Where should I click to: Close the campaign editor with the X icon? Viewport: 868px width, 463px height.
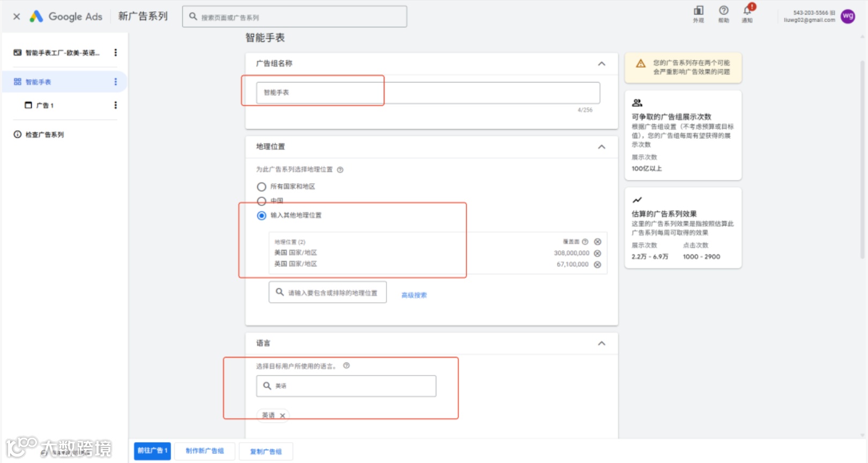coord(17,17)
